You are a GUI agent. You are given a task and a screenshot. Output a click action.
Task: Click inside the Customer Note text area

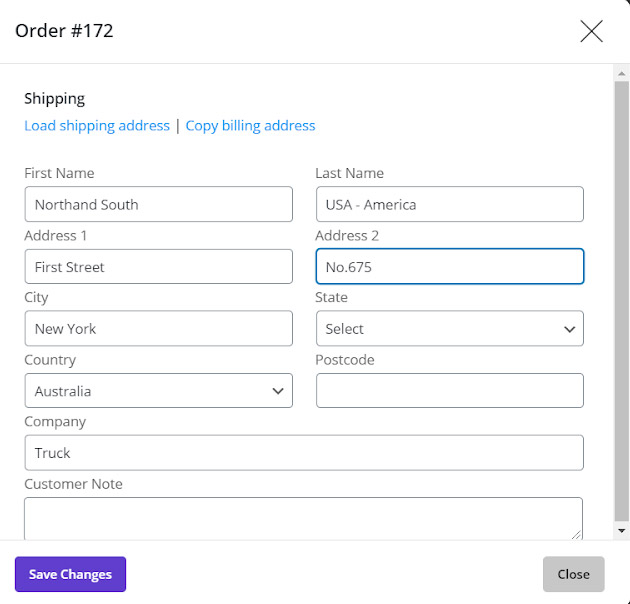303,518
